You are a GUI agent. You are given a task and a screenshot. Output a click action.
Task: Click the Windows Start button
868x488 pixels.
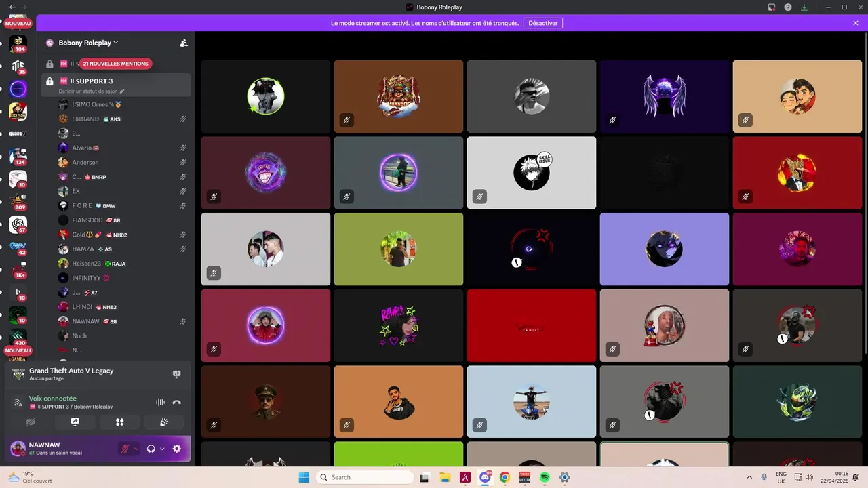tap(303, 477)
